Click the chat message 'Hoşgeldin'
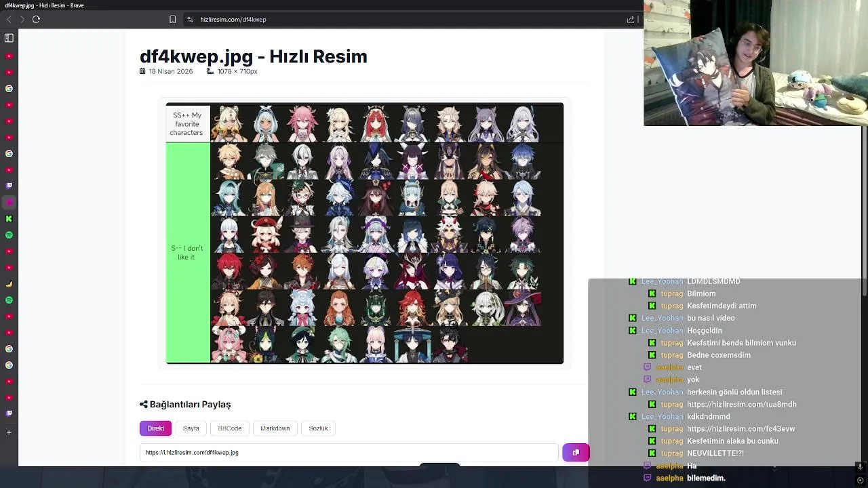 705,331
